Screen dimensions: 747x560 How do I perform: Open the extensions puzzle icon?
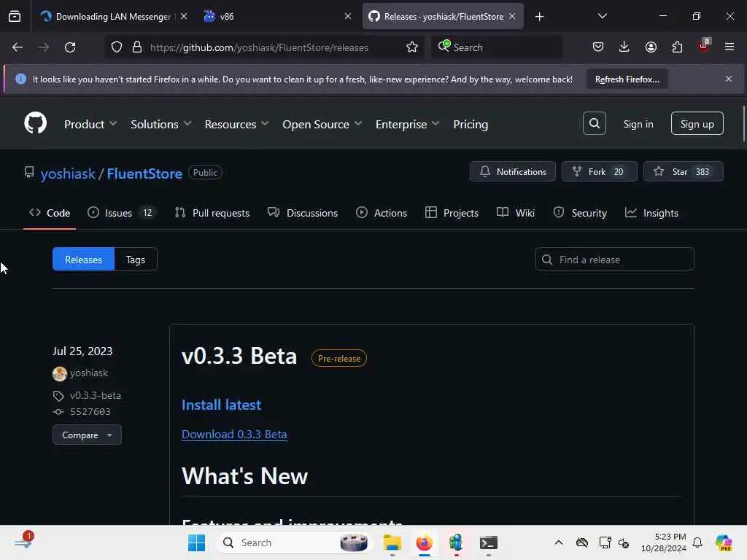tap(677, 47)
